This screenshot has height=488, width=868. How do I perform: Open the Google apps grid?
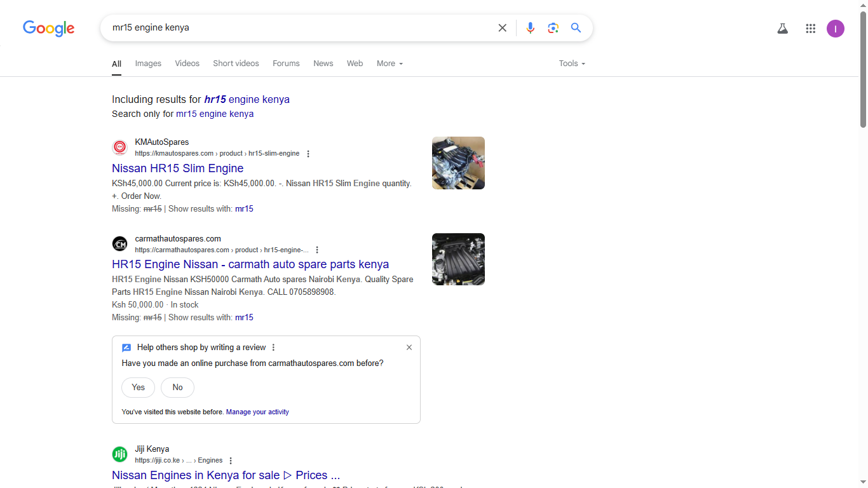point(810,29)
